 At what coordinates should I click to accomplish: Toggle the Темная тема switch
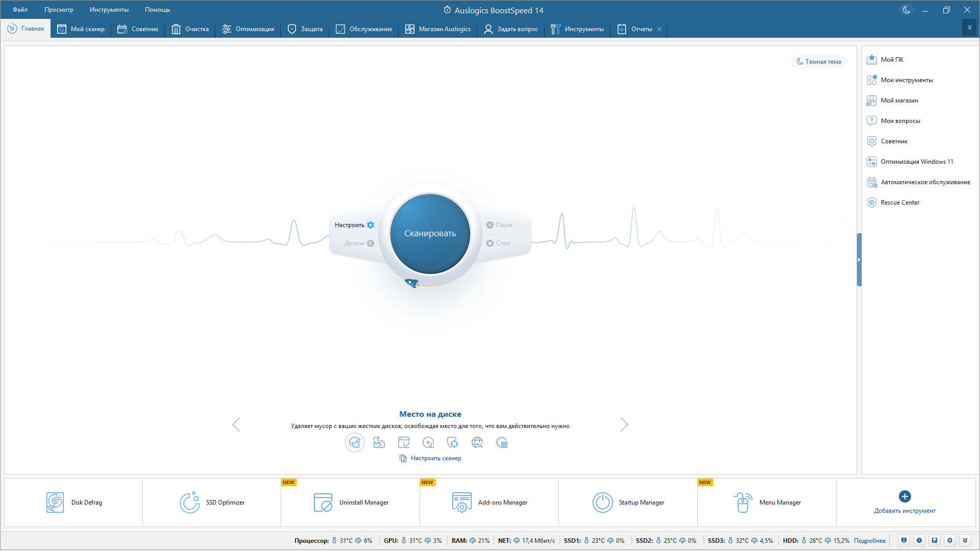(819, 62)
